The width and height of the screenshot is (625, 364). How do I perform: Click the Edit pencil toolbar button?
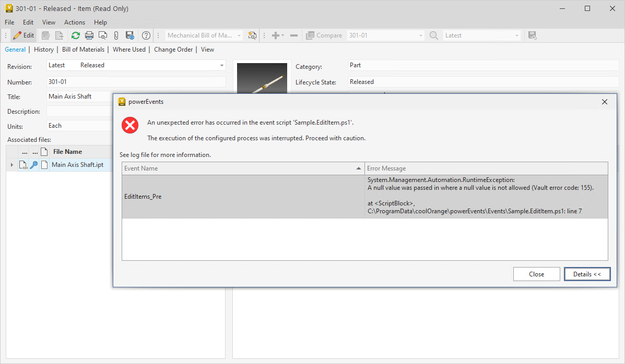tap(23, 35)
